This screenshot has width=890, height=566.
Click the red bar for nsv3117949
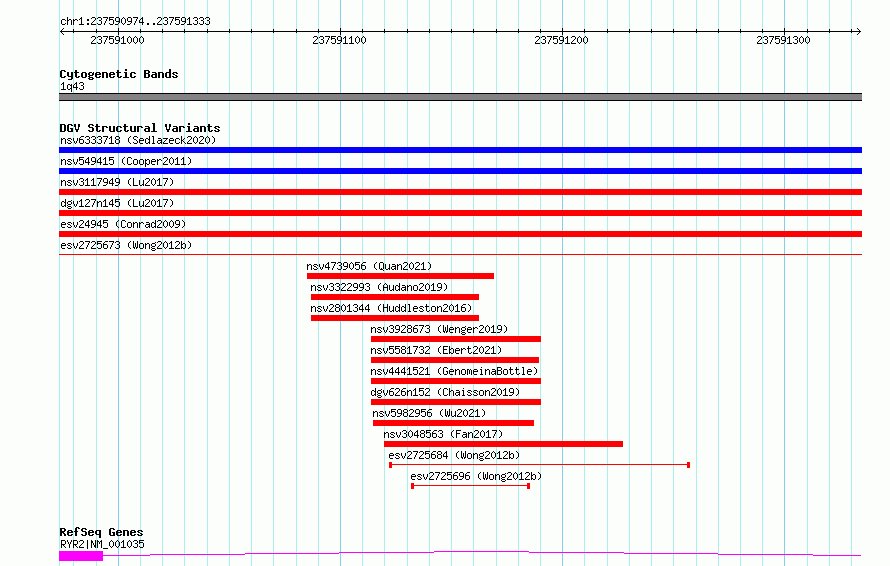pos(460,192)
